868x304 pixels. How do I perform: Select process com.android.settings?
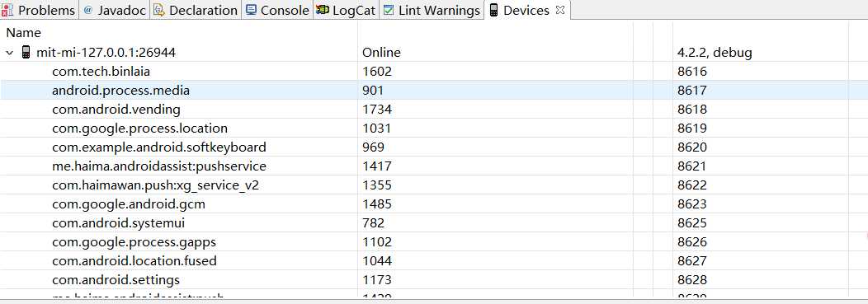116,279
